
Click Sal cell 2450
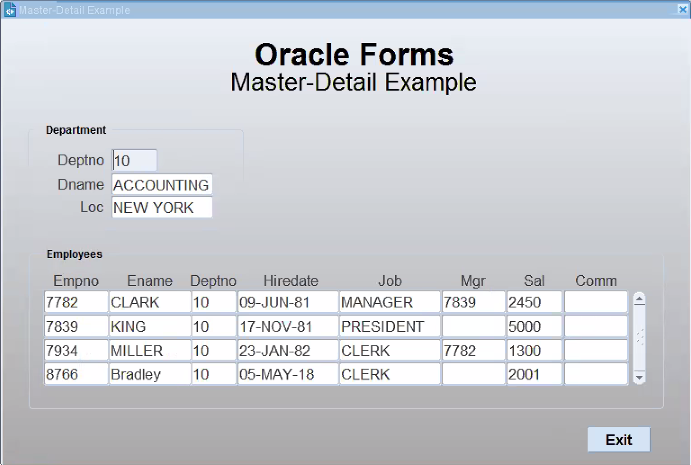[x=535, y=302]
